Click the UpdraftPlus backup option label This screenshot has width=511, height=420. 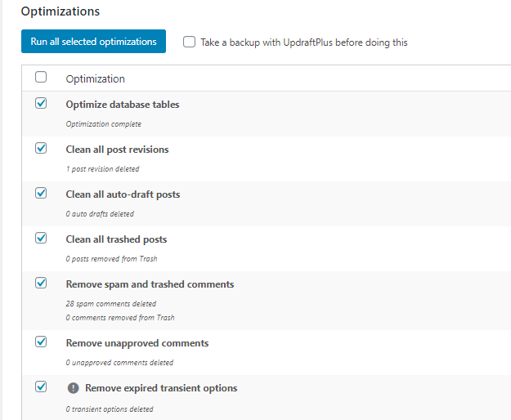tap(304, 42)
